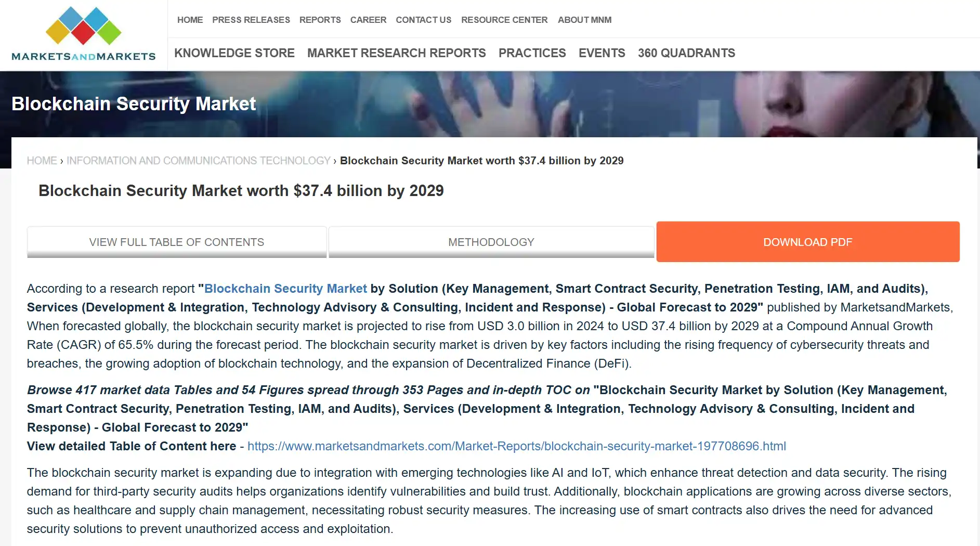
Task: Open the PRESS RELEASES page
Action: pos(251,20)
